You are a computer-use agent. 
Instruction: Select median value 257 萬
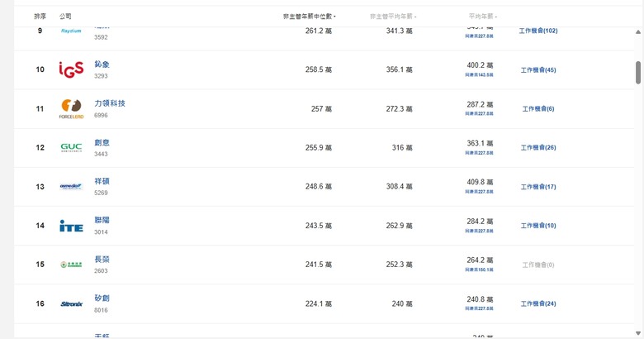point(321,109)
